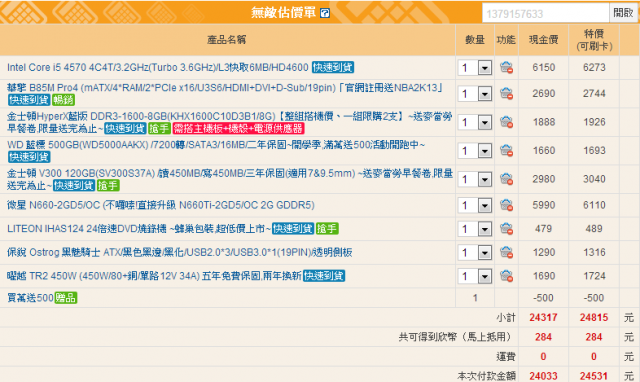Click the help icon beside the estimate title

(325, 13)
